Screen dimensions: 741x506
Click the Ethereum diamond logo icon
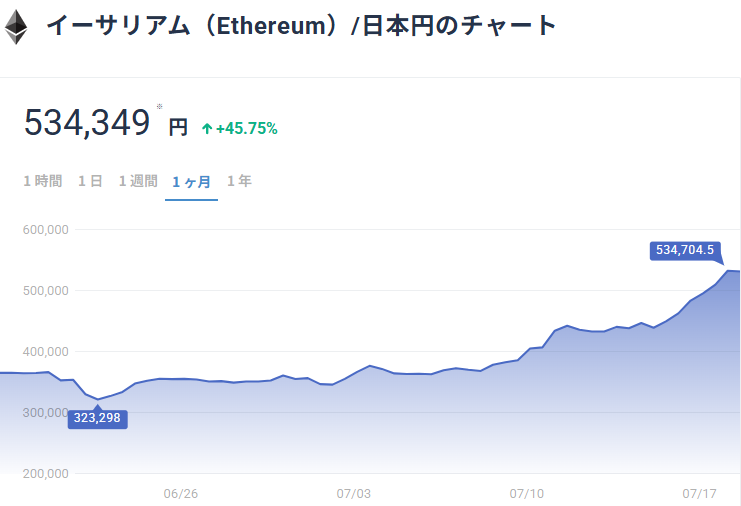tap(16, 27)
